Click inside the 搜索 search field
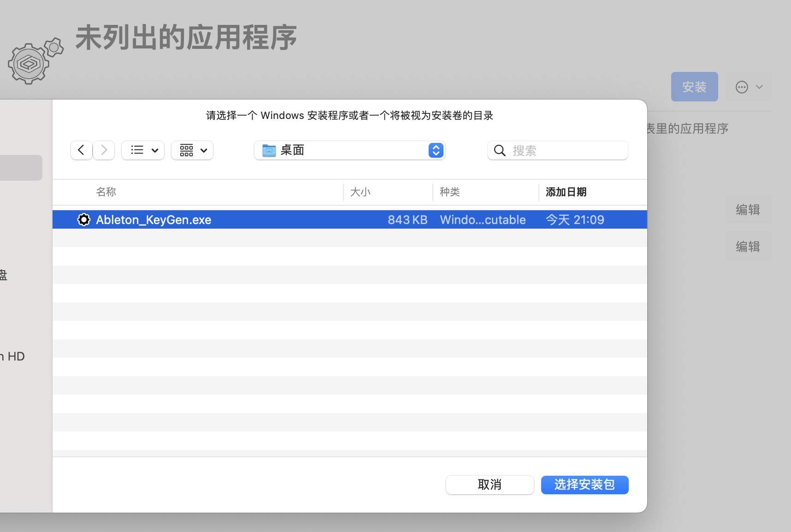The height and width of the screenshot is (532, 791). pyautogui.click(x=558, y=150)
